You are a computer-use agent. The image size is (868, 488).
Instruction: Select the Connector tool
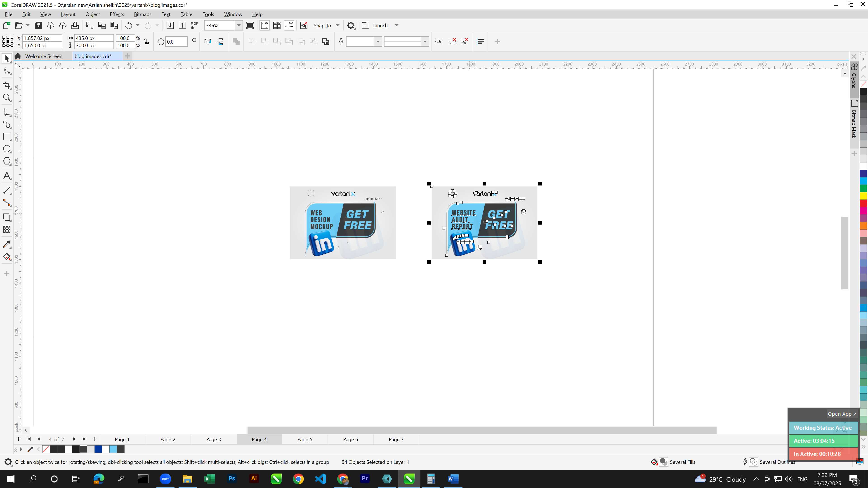click(7, 203)
